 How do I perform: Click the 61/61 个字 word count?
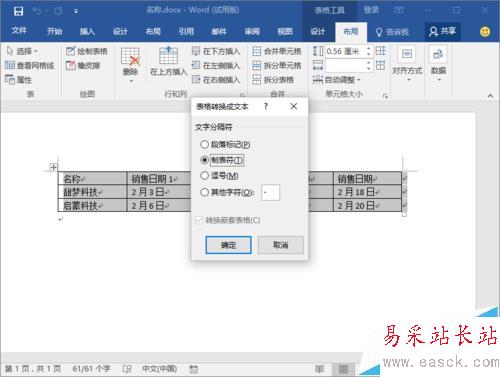point(92,368)
